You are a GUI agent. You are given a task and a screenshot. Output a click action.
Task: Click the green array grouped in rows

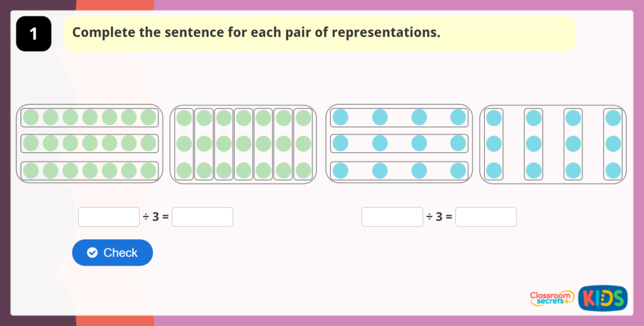coord(89,144)
